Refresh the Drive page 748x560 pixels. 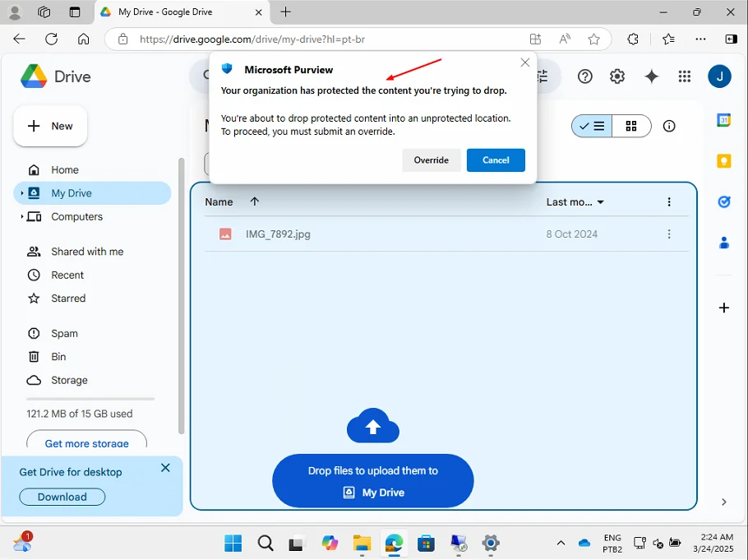click(x=52, y=39)
